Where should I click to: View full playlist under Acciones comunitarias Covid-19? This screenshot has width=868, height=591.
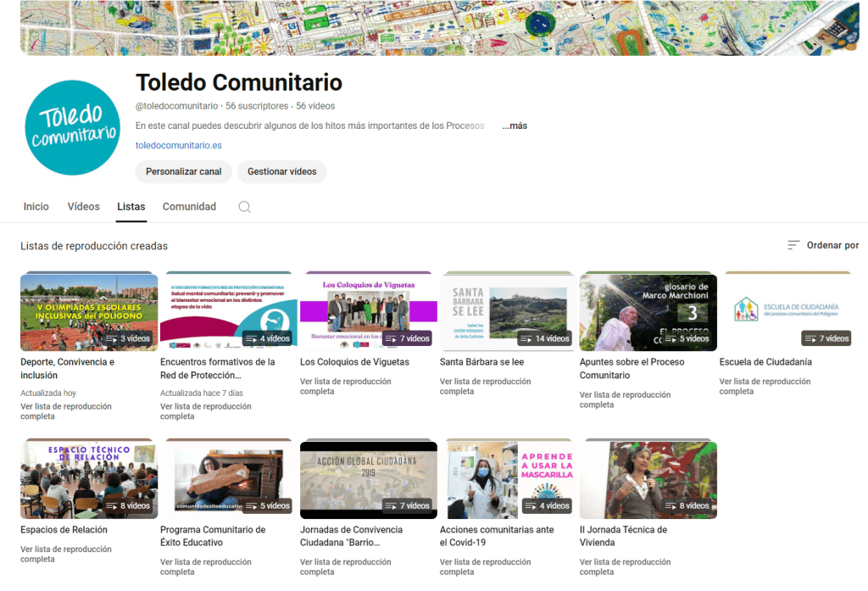click(x=486, y=566)
